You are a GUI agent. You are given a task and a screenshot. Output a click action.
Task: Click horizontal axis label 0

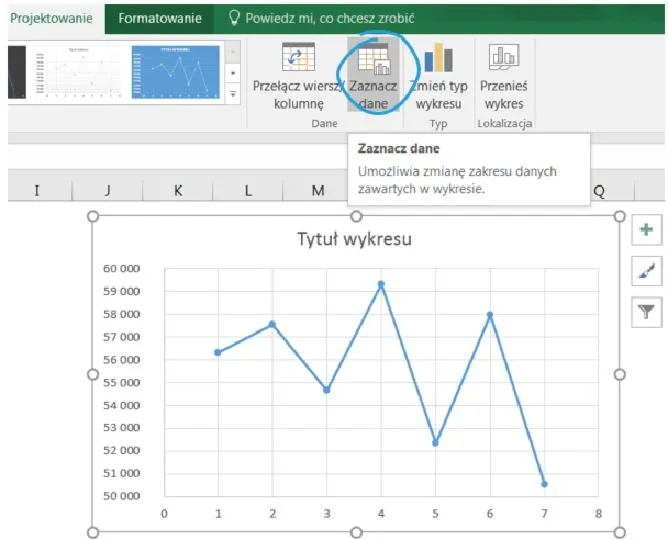click(164, 514)
